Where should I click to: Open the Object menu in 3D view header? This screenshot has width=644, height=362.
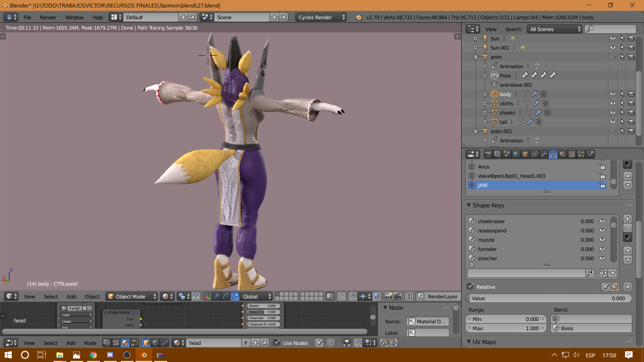pos(92,296)
